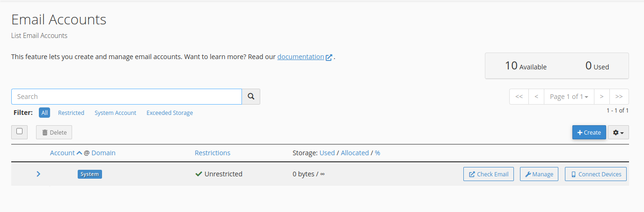Go to the last page arrow
The image size is (644, 212).
[619, 97]
